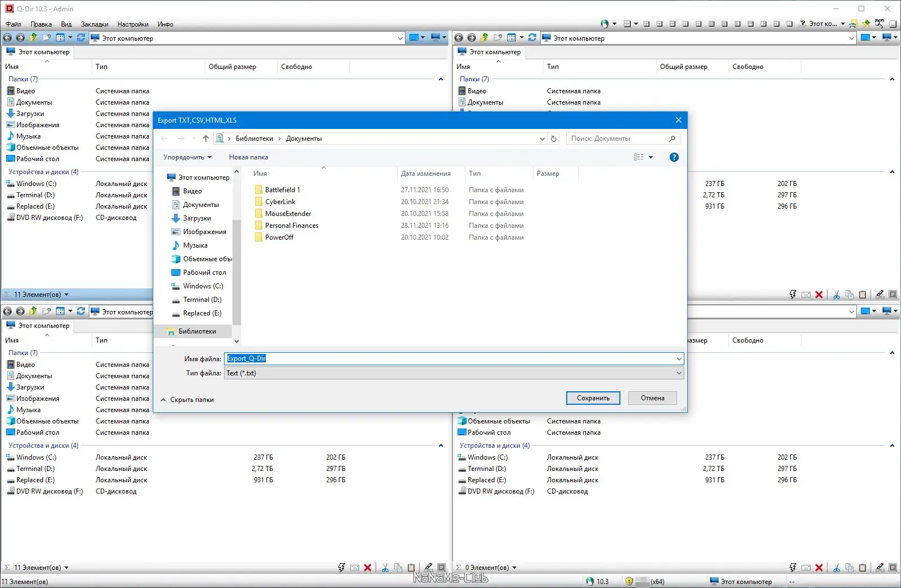This screenshot has width=901, height=588.
Task: Open the upper-left pane address bar dropdown
Action: 400,38
